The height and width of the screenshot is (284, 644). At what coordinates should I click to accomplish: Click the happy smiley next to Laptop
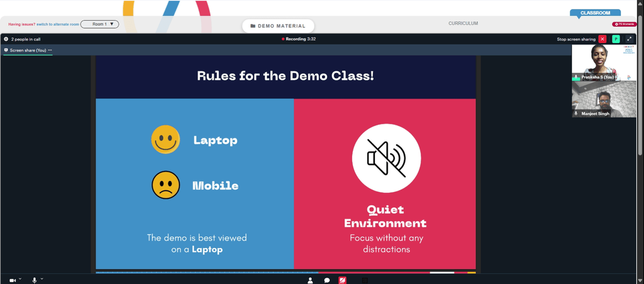[x=166, y=140]
